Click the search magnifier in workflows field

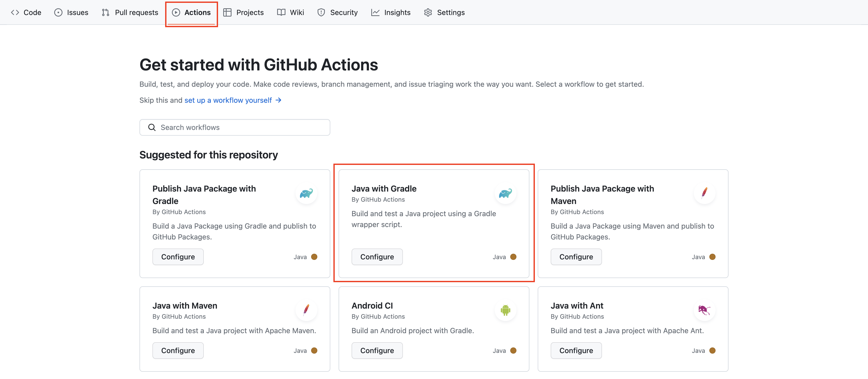tap(152, 127)
